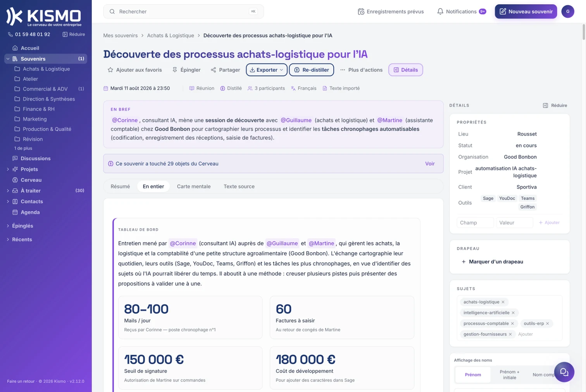Click the three-dots Plus d'actions icon
This screenshot has width=586, height=392.
pos(343,70)
